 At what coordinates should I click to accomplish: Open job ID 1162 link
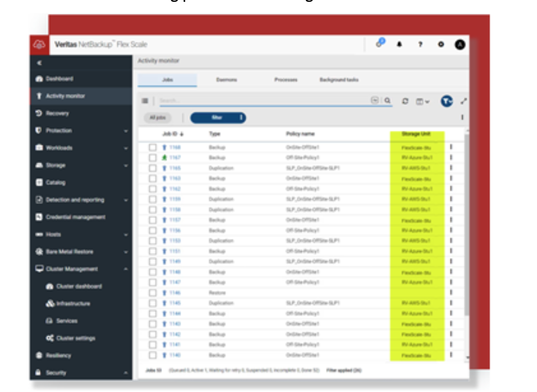pyautogui.click(x=175, y=189)
